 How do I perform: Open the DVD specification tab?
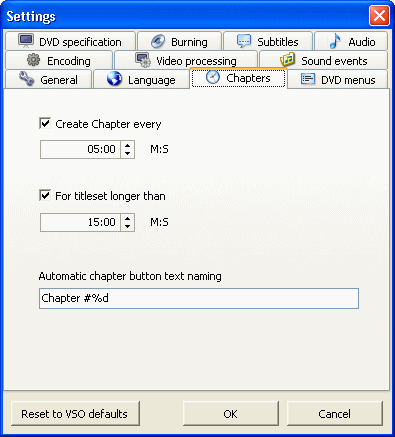pos(70,41)
